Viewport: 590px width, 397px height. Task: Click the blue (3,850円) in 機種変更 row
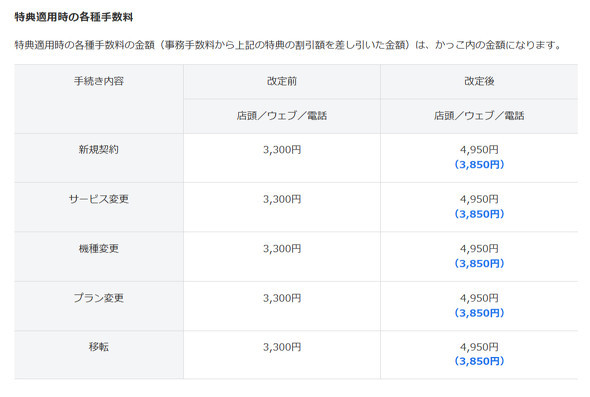point(479,263)
